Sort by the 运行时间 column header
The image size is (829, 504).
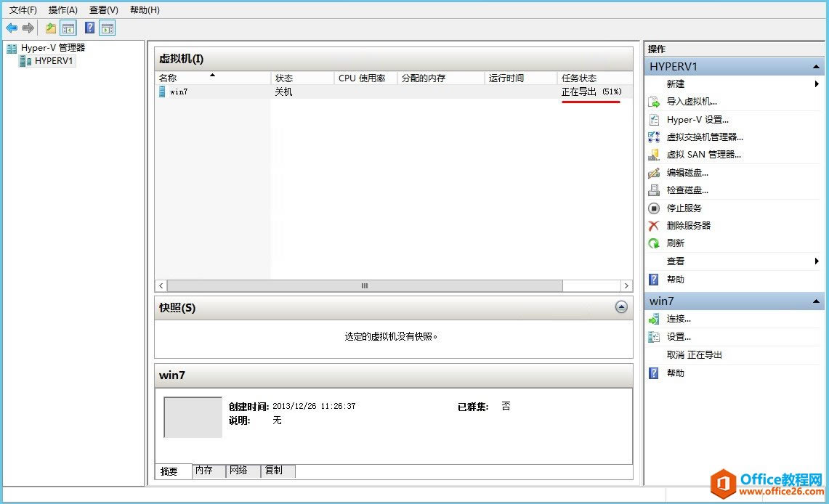coord(521,78)
